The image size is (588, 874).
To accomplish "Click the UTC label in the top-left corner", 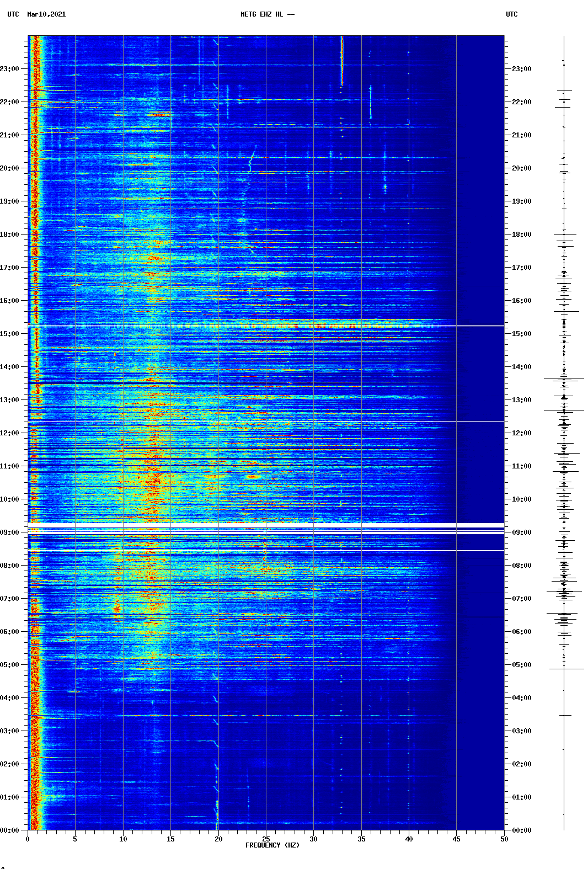I will point(13,14).
